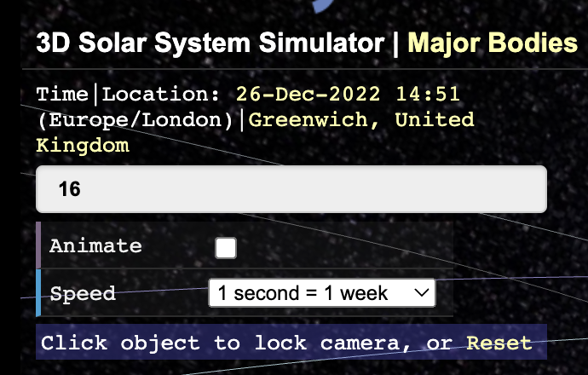
Task: Change location Greenwich, United Kingdom
Action: click(x=255, y=132)
